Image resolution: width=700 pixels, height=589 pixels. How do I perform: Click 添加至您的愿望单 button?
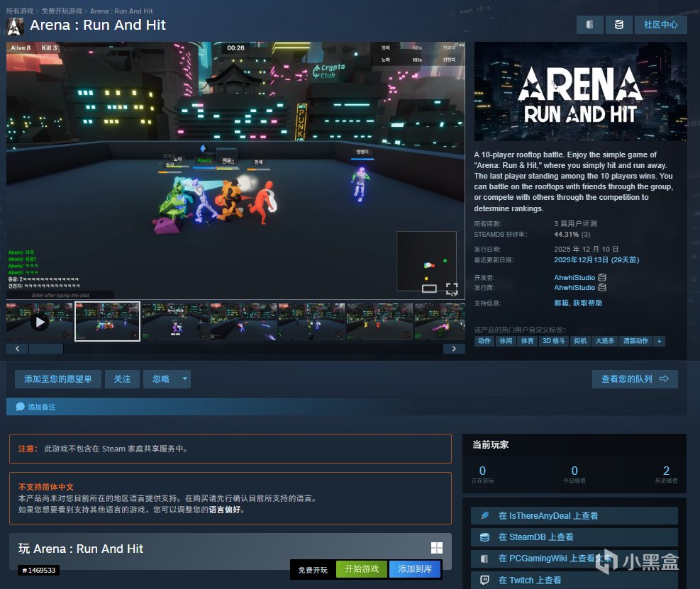click(x=58, y=378)
